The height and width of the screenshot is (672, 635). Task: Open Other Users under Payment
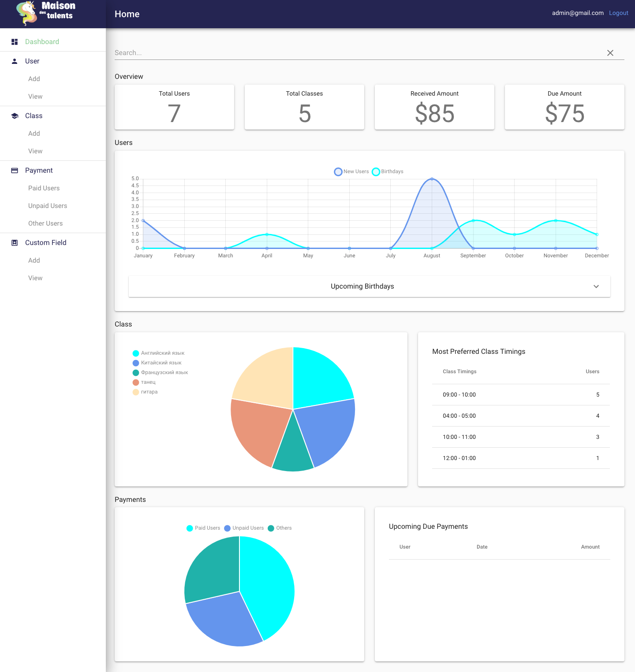click(x=45, y=223)
